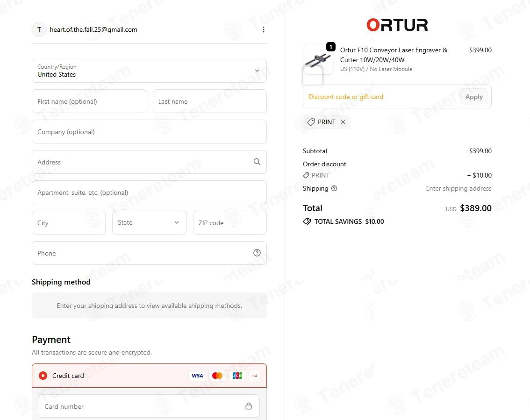Click the Apply discount button
530x420 pixels.
point(474,97)
